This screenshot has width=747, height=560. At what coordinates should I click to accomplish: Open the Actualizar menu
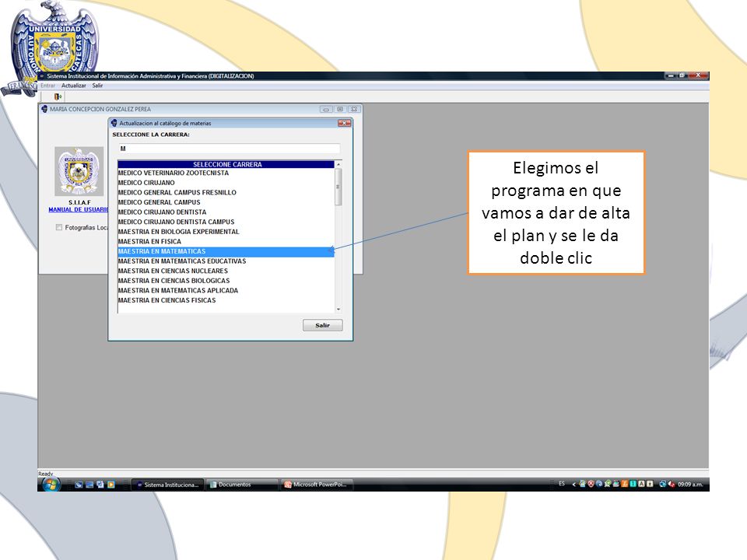click(x=73, y=86)
